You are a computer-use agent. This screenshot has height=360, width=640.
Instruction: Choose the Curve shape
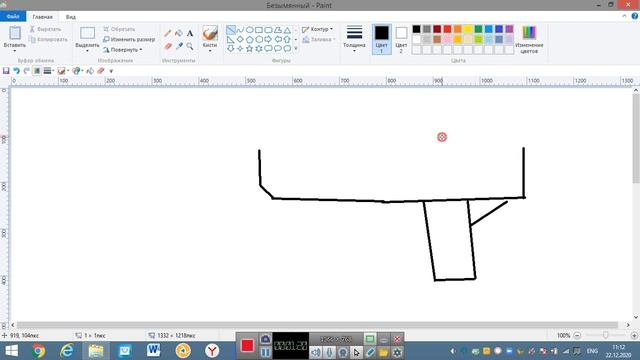point(240,30)
